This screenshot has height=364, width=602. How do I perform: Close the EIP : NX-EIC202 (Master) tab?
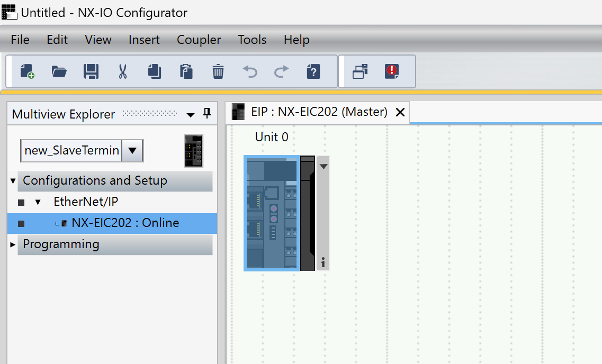coord(400,112)
